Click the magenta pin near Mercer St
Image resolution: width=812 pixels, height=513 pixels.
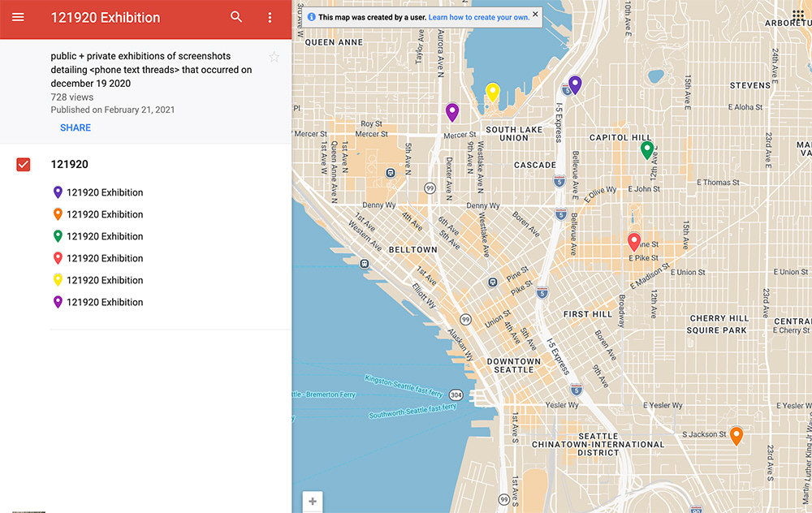click(452, 112)
